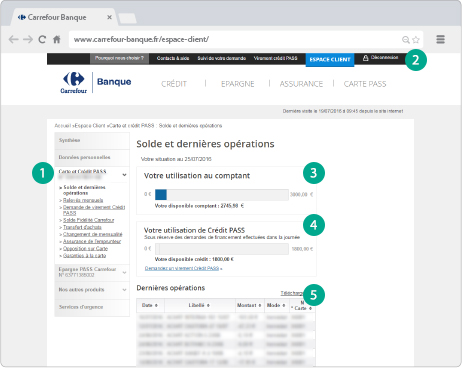Sort the table by Montant
Image resolution: width=462 pixels, height=368 pixels.
click(249, 305)
